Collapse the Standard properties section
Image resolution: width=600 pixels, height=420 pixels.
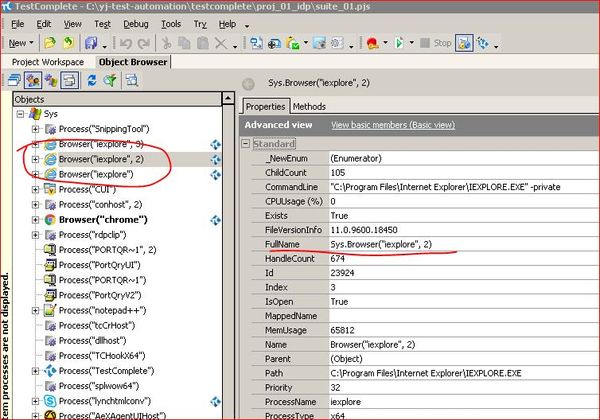[247, 144]
